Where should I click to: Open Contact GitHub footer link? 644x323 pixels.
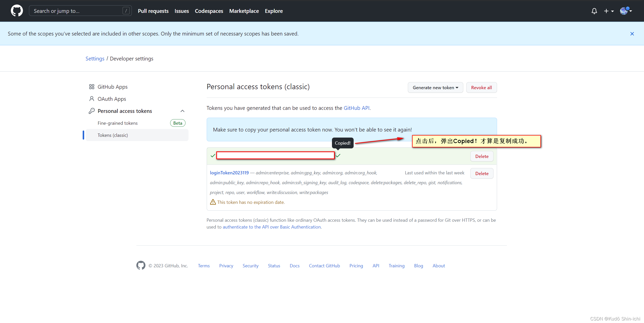click(324, 266)
